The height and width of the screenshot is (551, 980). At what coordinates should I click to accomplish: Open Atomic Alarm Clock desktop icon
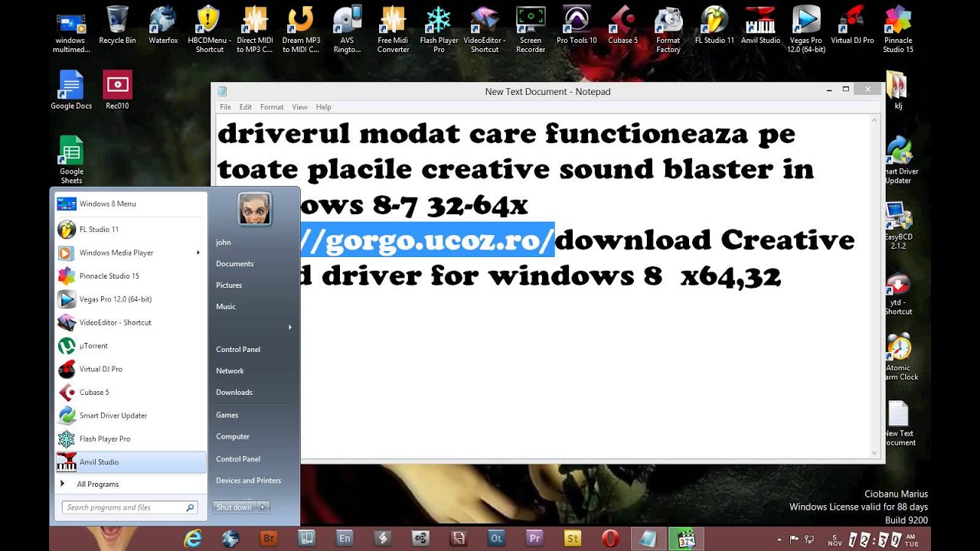tap(898, 357)
